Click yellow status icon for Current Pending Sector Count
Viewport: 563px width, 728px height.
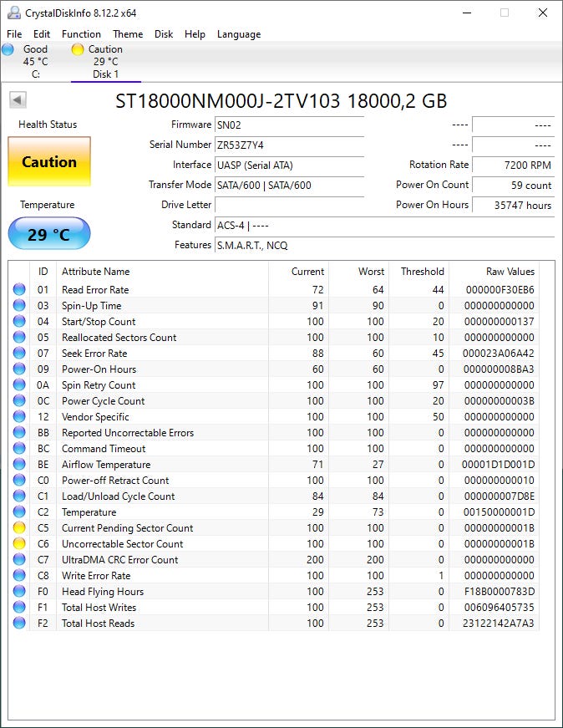tap(19, 528)
